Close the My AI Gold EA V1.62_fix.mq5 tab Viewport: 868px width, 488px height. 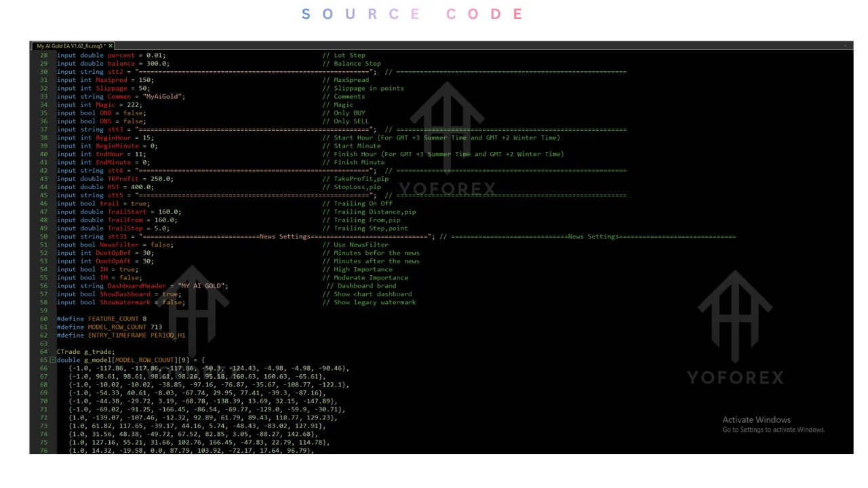coord(111,46)
